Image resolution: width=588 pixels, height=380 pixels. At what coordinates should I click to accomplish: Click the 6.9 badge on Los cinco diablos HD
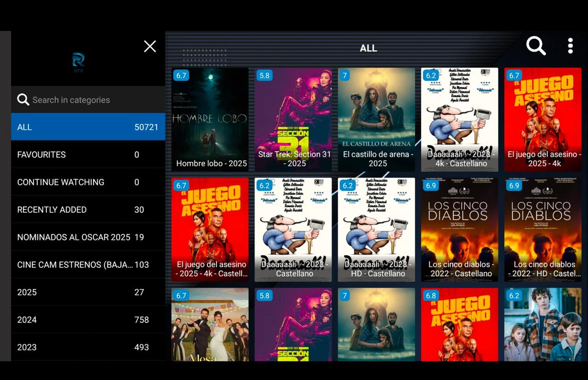click(x=514, y=186)
